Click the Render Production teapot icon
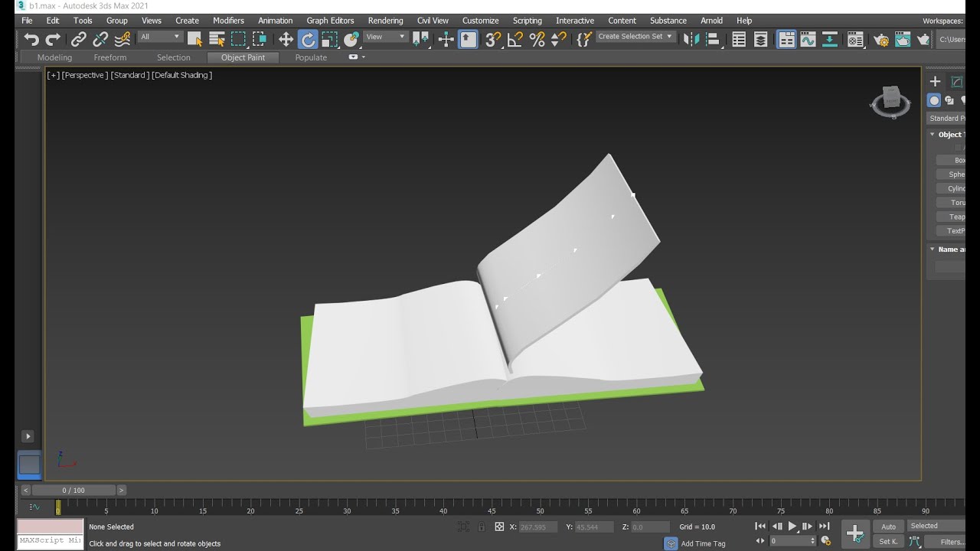Screen dimensions: 980x551 (x=923, y=39)
